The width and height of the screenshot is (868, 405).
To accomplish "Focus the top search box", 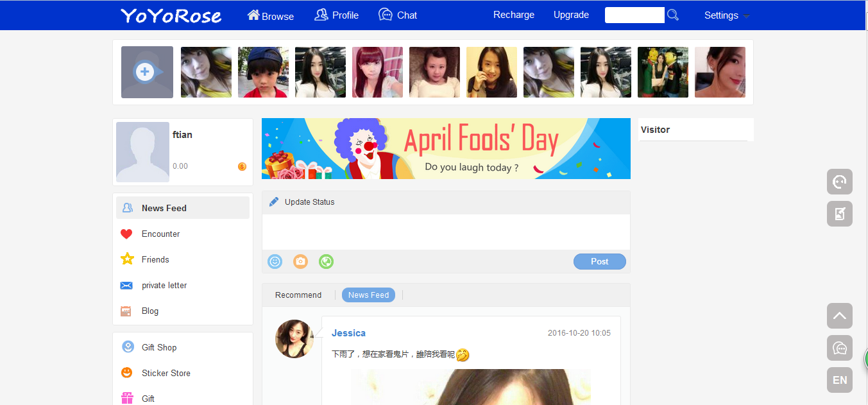I will 634,15.
